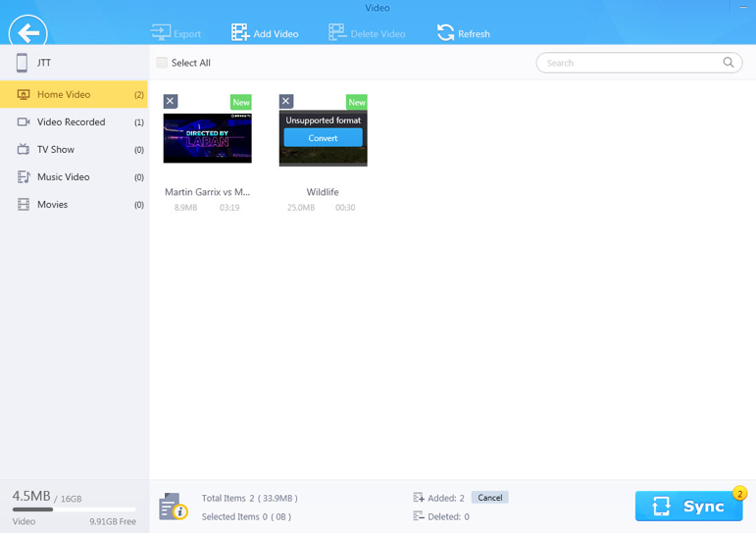Open the Movies category
The image size is (756, 533).
75,205
